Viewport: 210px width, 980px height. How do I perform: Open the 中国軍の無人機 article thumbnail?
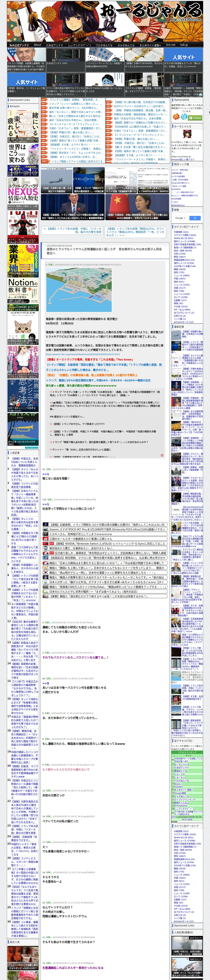click(x=56, y=180)
